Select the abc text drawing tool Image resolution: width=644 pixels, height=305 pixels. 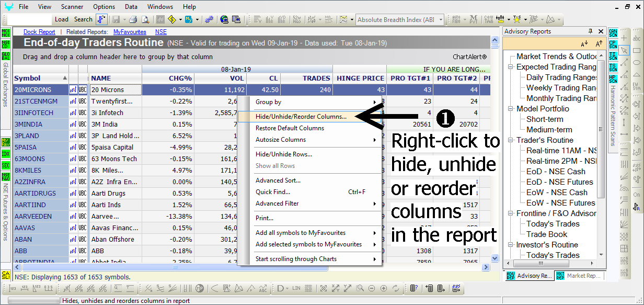coord(637,39)
